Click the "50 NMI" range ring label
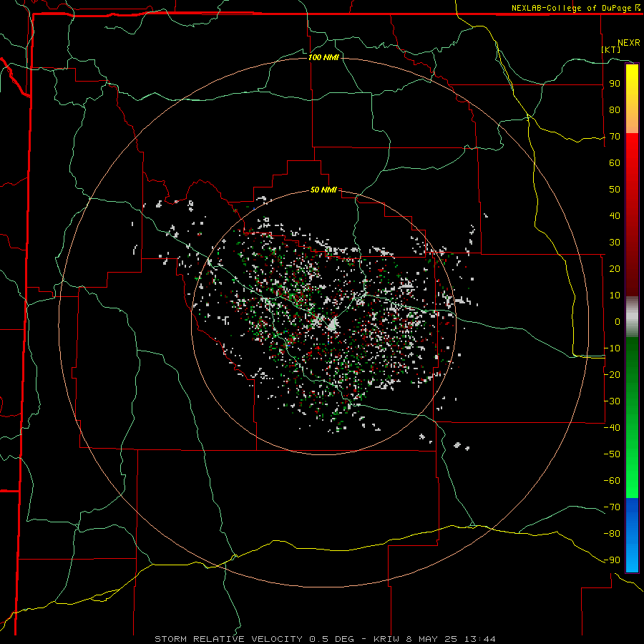The height and width of the screenshot is (644, 644). pyautogui.click(x=323, y=190)
